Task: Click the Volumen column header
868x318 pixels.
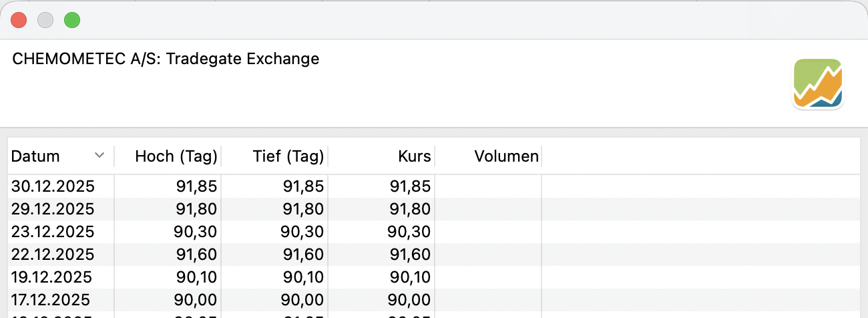Action: 506,156
